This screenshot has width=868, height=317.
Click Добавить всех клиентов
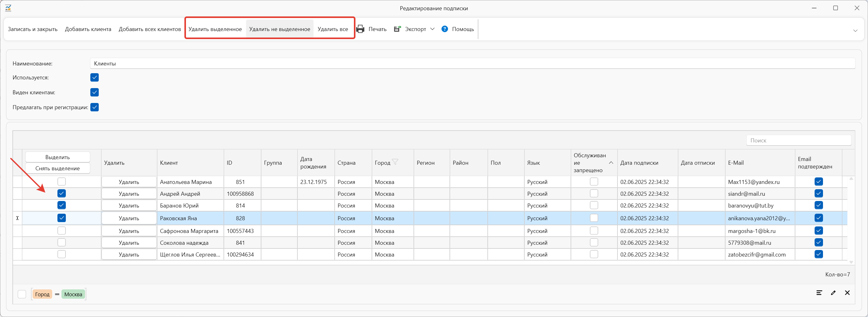coord(150,29)
